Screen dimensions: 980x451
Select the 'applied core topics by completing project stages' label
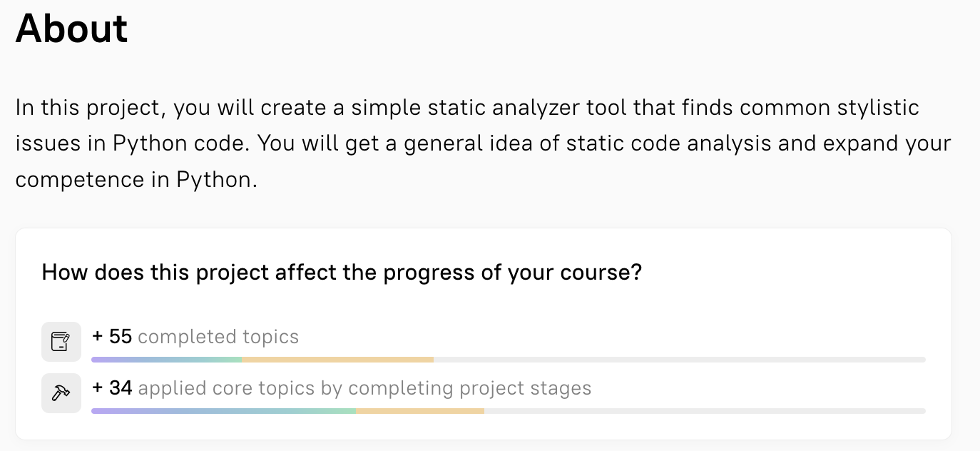tap(364, 388)
